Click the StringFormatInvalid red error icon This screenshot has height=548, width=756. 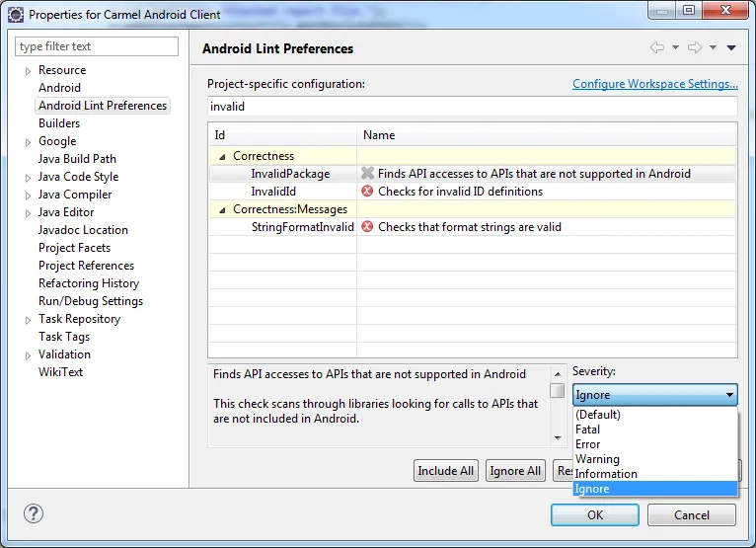(367, 227)
